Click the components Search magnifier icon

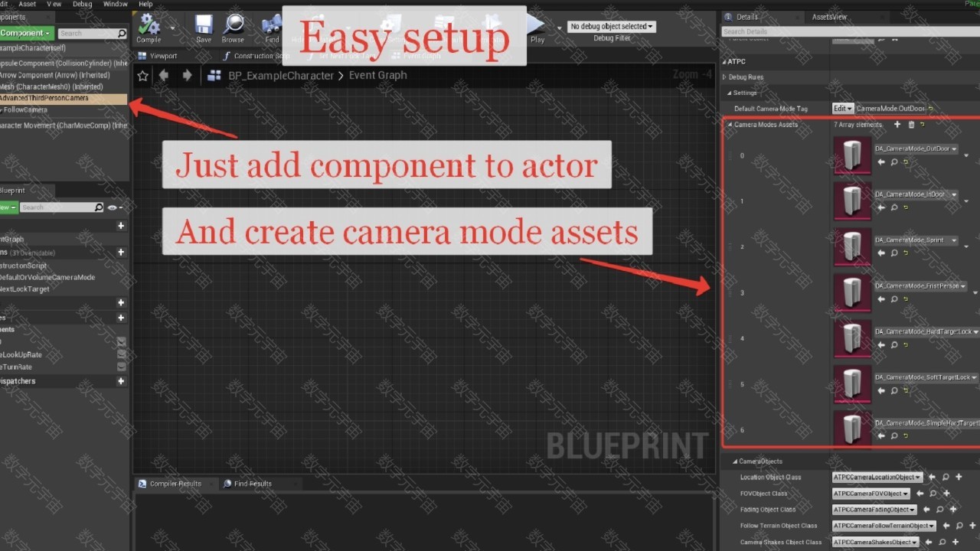pos(122,34)
